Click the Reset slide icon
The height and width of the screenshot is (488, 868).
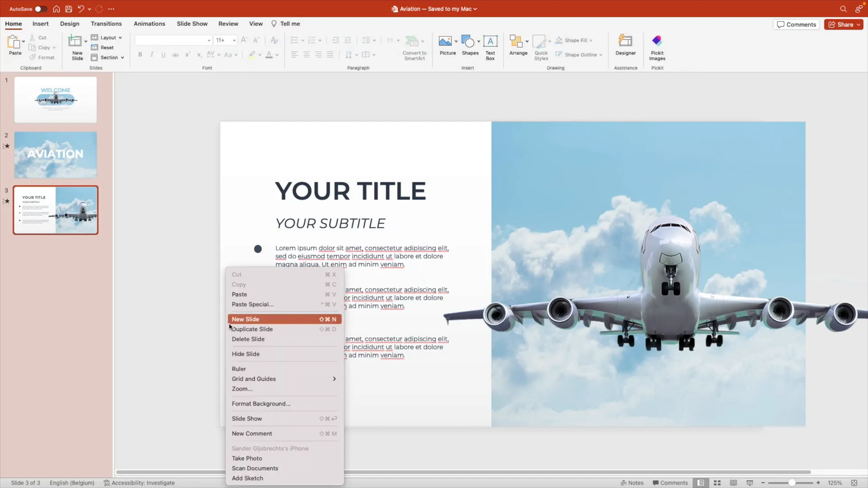coord(94,47)
